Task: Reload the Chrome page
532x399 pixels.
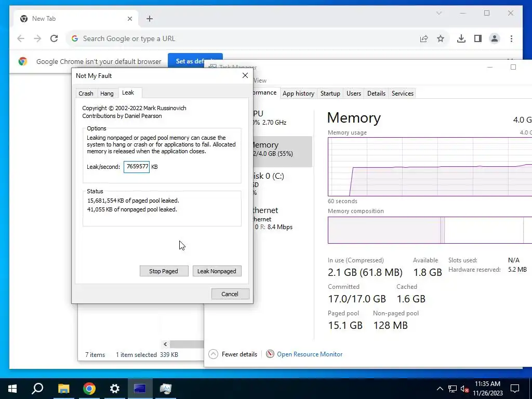Action: 54,38
